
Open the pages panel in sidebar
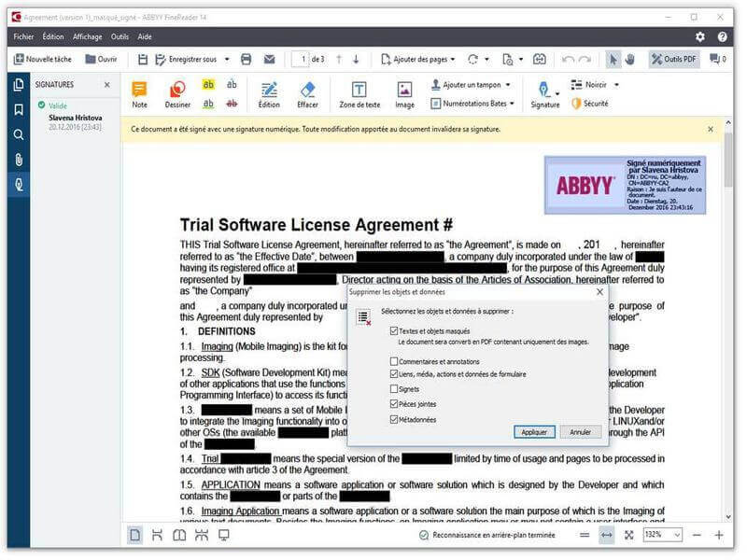(x=19, y=85)
